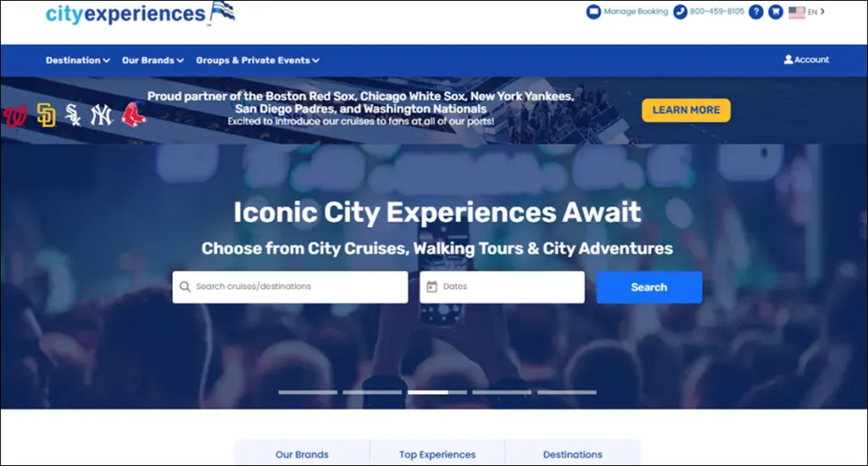Open the Manage Booking link
The image size is (868, 466).
(x=636, y=11)
